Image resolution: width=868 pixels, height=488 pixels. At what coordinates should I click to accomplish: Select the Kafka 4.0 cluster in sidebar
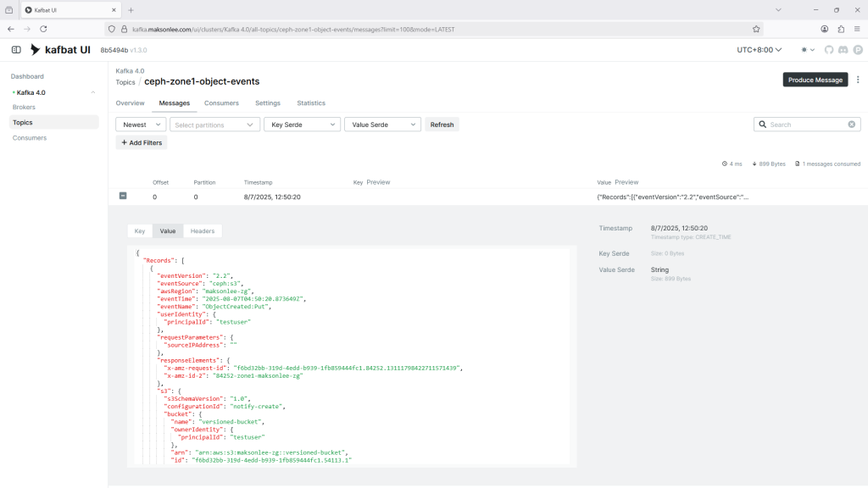(31, 92)
